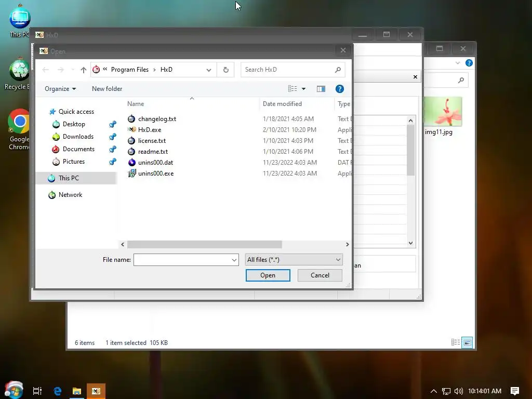The height and width of the screenshot is (399, 532).
Task: Click the search magnifier in Open dialog
Action: tap(338, 70)
